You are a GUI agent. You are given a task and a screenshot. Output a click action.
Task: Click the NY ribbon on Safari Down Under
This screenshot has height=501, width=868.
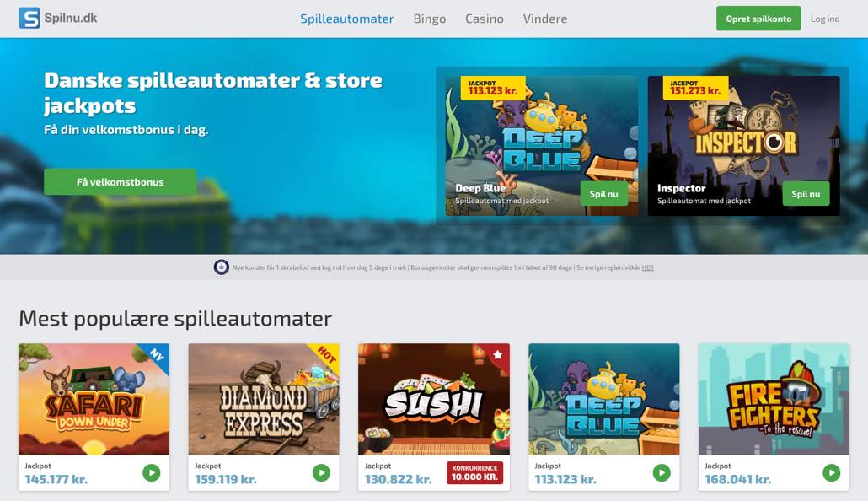pos(157,355)
